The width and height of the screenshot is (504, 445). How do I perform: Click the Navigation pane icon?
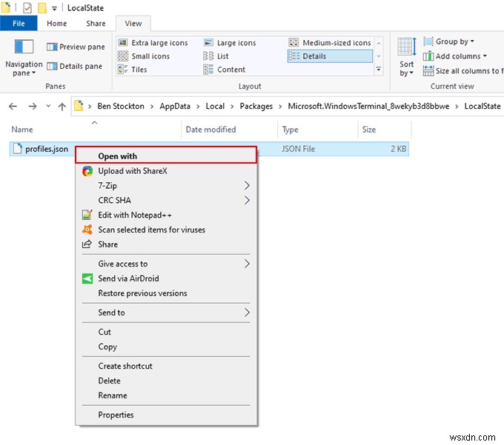coord(24,47)
